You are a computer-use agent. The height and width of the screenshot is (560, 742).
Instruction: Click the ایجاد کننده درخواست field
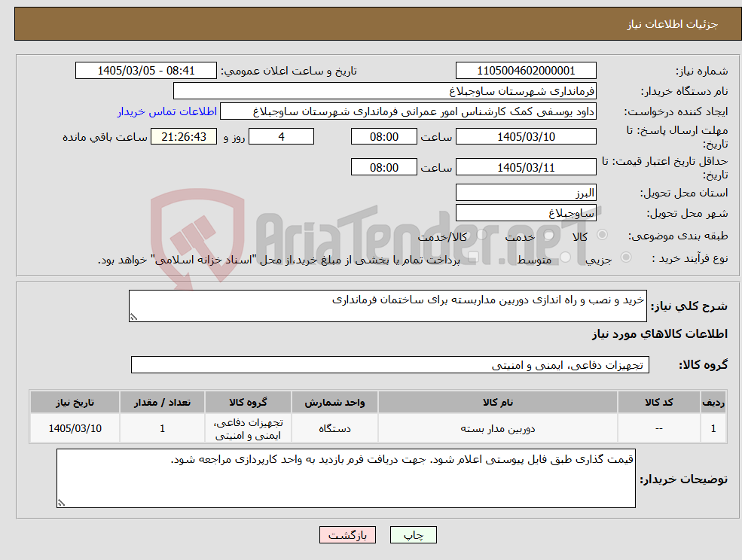[408, 111]
